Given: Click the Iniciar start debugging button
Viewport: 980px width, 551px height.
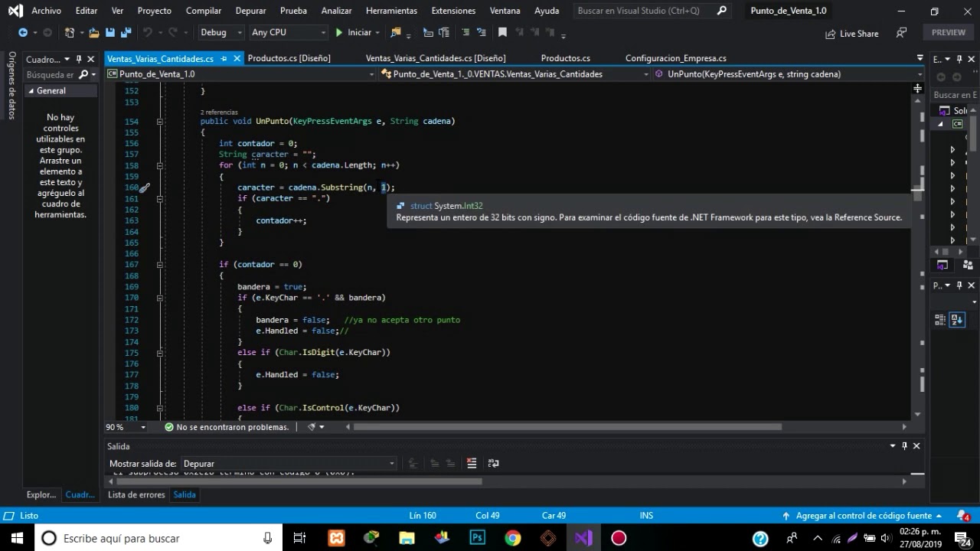Looking at the screenshot, I should point(353,33).
